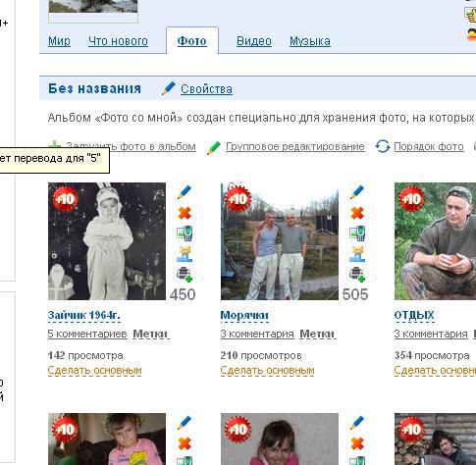Order print of Морячки photo icon

pos(357,275)
